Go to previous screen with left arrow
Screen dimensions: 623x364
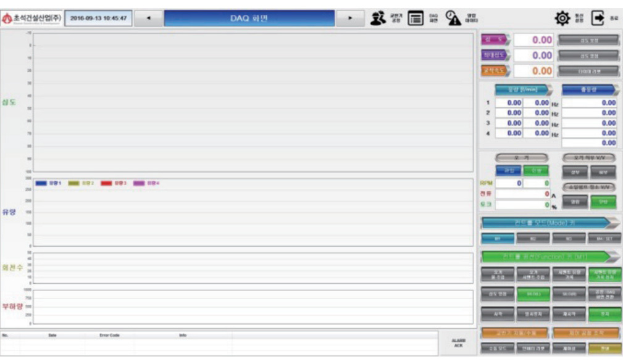coord(148,18)
